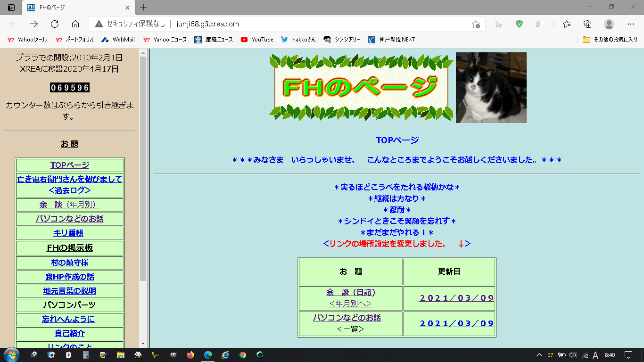Open the Yahoo!ニュース bookmark

pyautogui.click(x=165, y=40)
